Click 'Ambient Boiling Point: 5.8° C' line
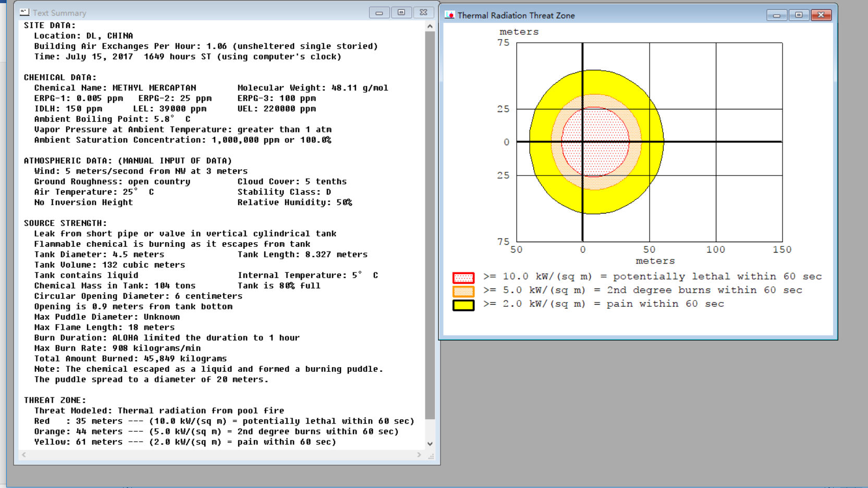 click(x=112, y=119)
